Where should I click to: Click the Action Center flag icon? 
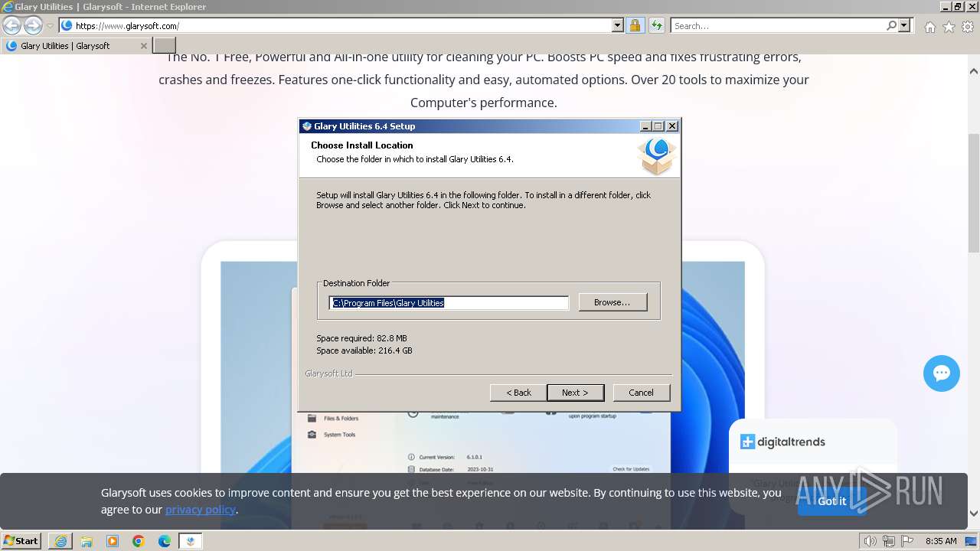point(906,541)
